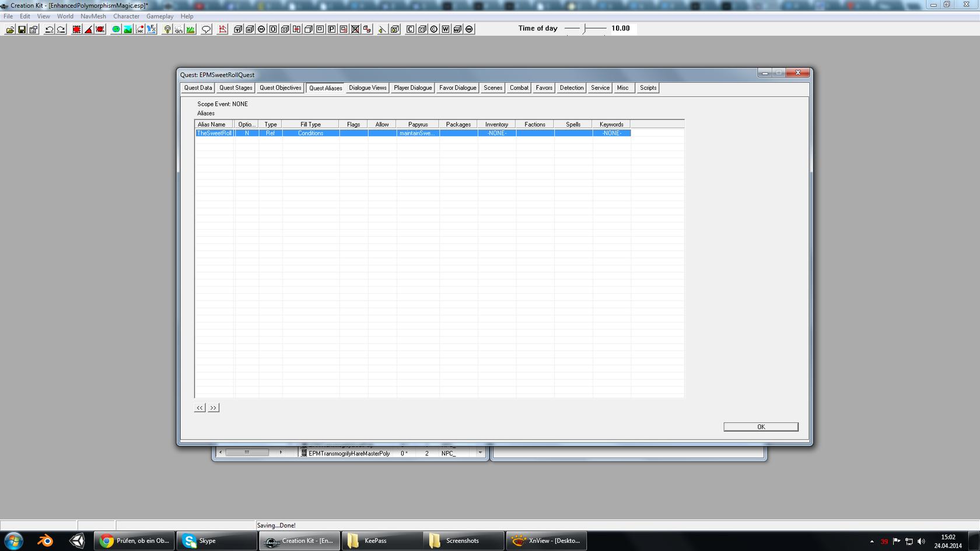Switch to the Quest Stages tab

pos(236,88)
